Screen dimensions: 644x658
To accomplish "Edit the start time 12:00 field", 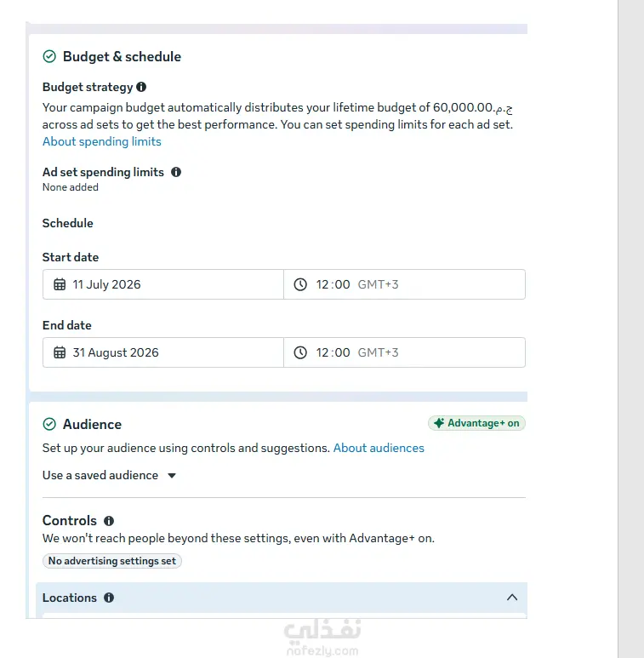I will 404,284.
